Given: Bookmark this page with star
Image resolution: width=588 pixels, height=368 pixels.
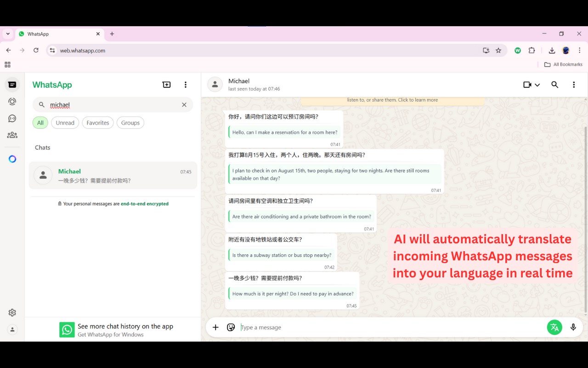Looking at the screenshot, I should (x=498, y=51).
